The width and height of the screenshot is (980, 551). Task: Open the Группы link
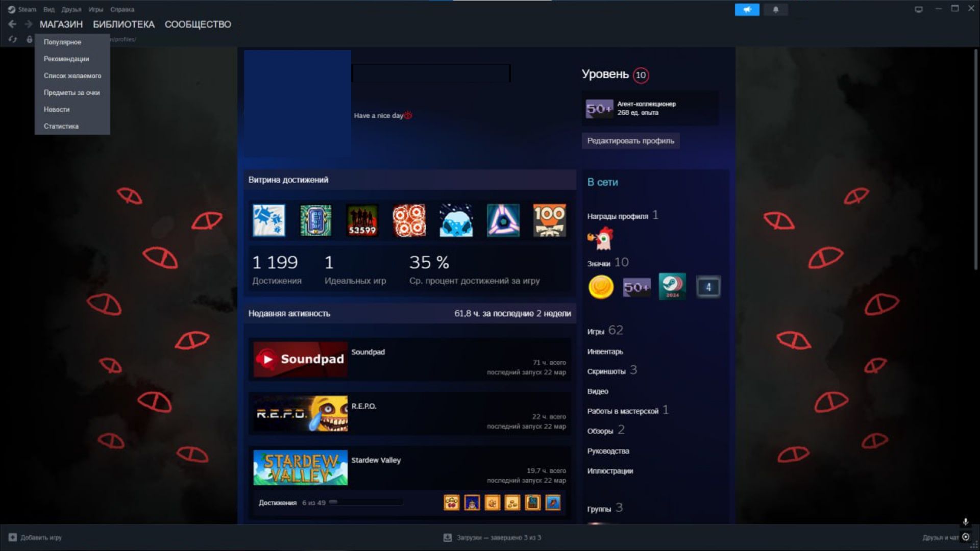coord(604,508)
